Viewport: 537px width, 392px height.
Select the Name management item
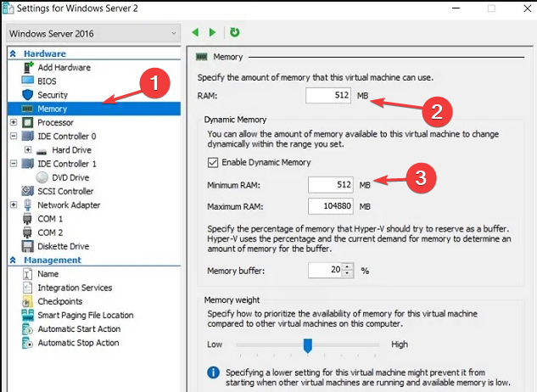click(48, 274)
